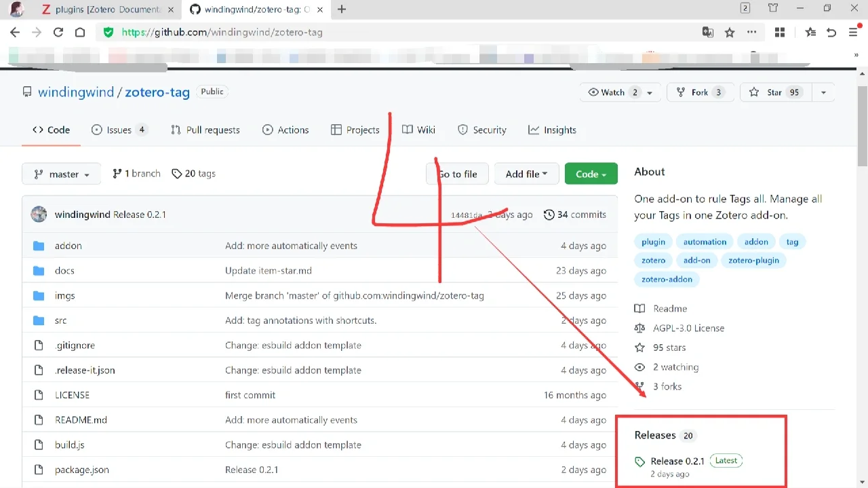Open the Pull requests tab
The image size is (868, 488).
(205, 130)
